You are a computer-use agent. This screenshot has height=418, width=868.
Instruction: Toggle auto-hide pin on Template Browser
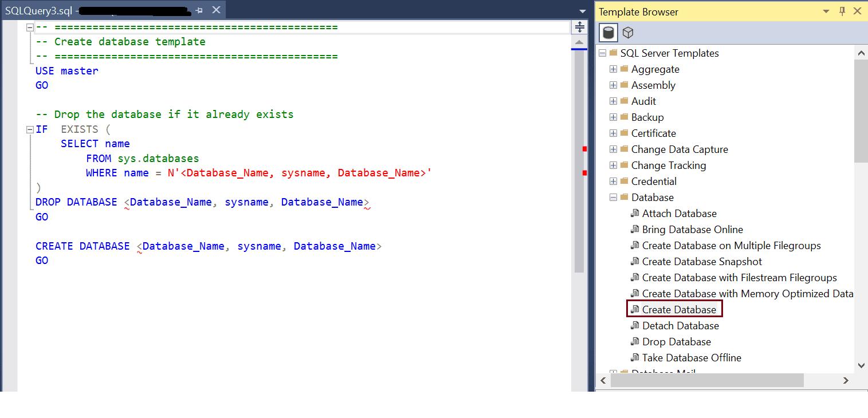pyautogui.click(x=842, y=11)
